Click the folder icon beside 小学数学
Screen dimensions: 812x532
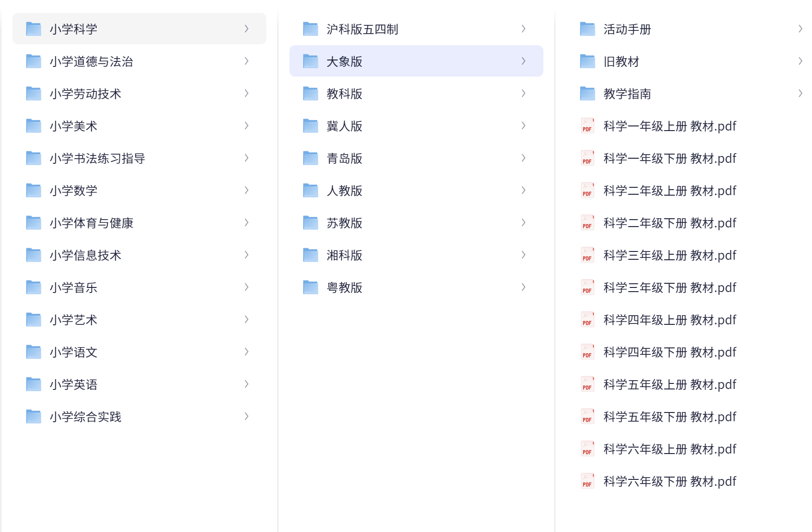(x=34, y=190)
